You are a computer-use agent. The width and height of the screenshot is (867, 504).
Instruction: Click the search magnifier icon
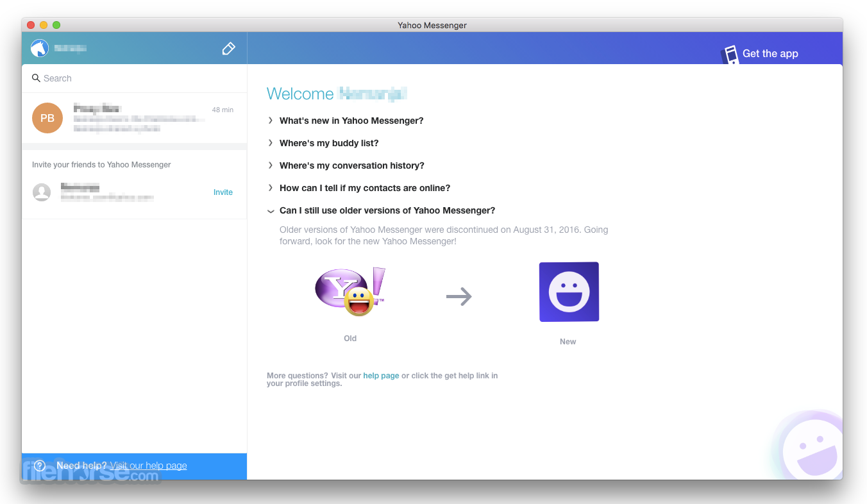pyautogui.click(x=36, y=78)
